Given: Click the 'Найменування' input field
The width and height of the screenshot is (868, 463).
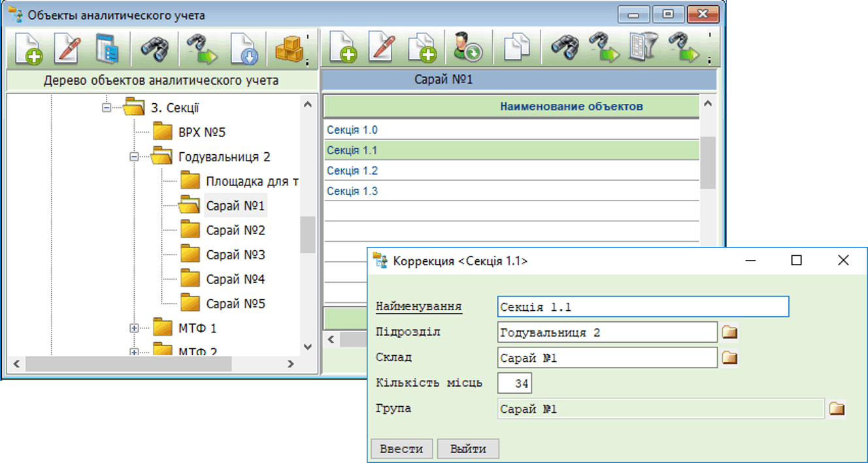Looking at the screenshot, I should click(643, 307).
